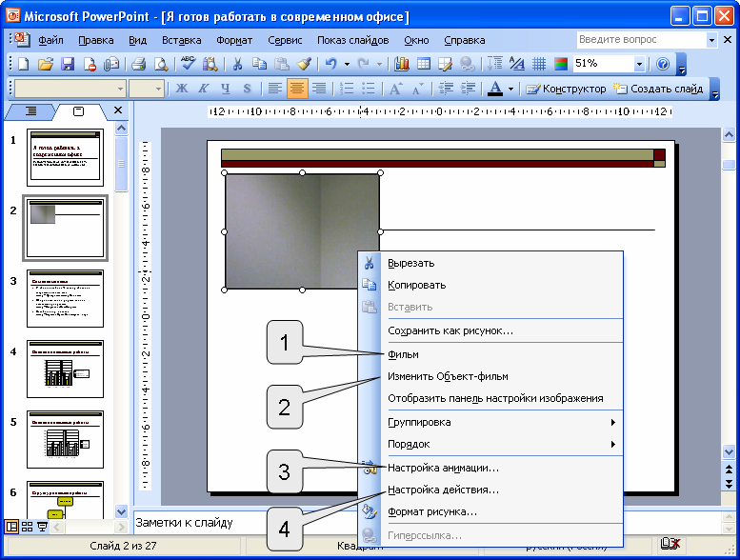Increase font size with large A icon

coord(395,89)
